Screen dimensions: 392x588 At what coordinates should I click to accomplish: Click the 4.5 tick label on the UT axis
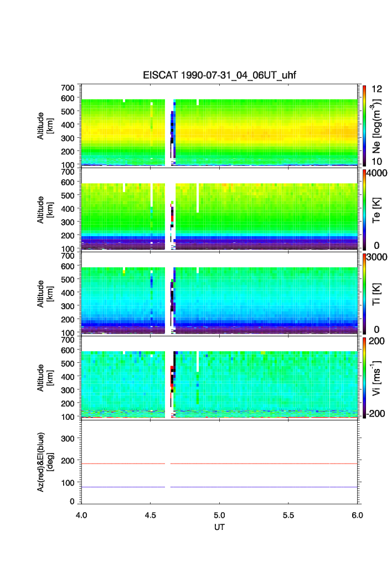pos(150,514)
